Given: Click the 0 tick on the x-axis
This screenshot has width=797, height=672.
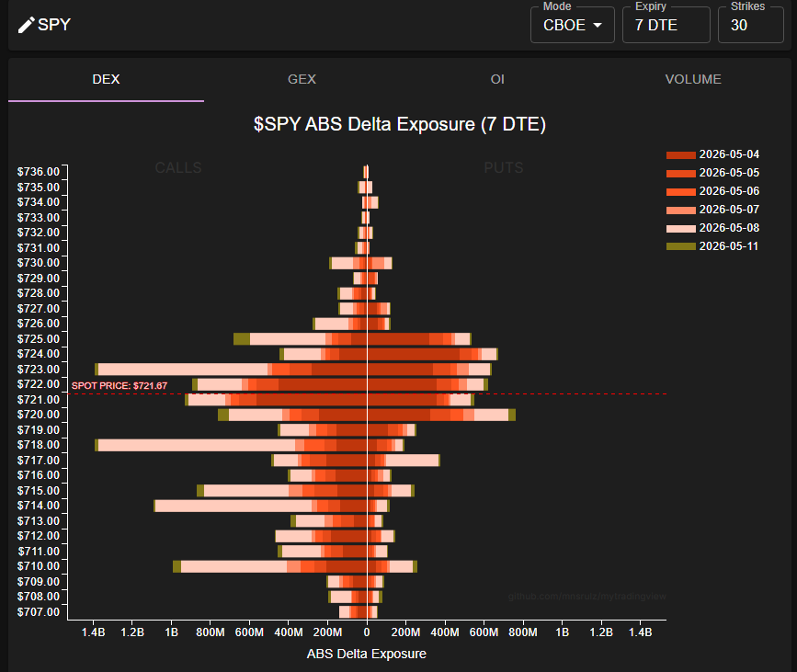Looking at the screenshot, I should point(367,632).
